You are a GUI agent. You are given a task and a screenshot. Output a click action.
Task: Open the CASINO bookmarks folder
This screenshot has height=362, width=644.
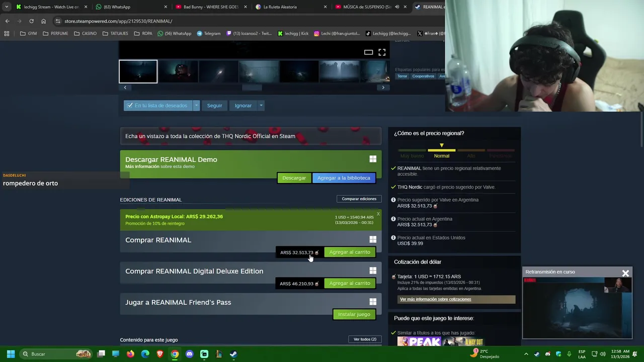[x=85, y=34]
